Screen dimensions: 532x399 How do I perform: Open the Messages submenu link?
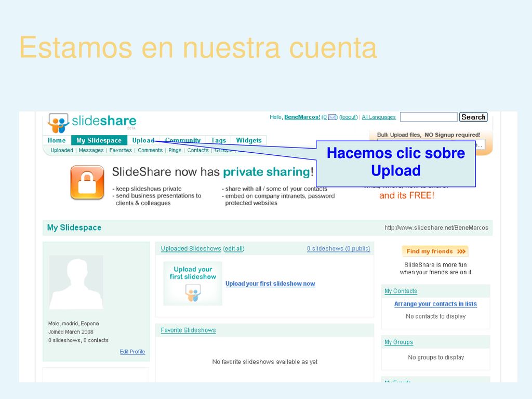[x=91, y=150]
